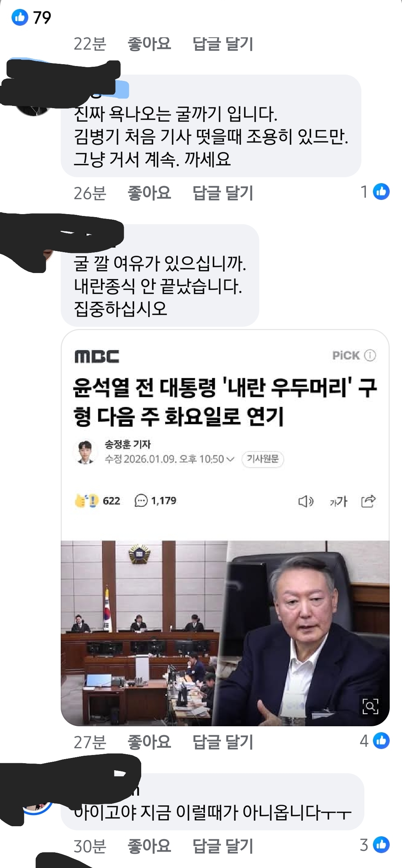The height and width of the screenshot is (868, 402).
Task: Tap the 가가 font size control
Action: (x=338, y=502)
